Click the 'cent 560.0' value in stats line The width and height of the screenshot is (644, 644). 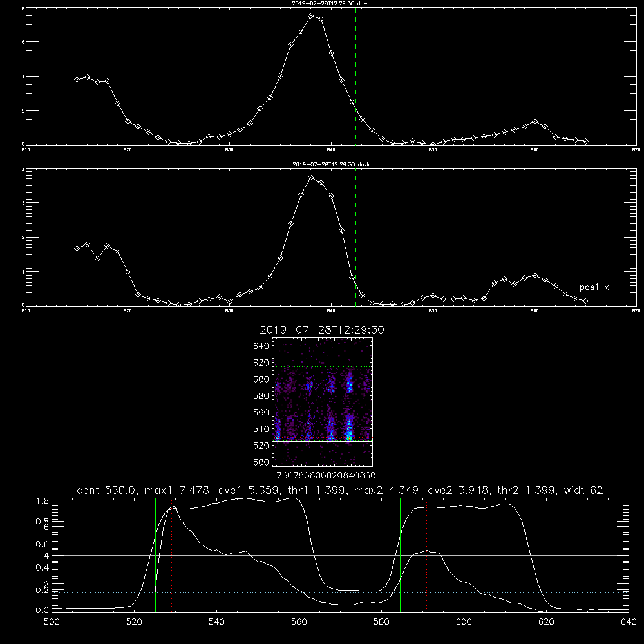[106, 490]
